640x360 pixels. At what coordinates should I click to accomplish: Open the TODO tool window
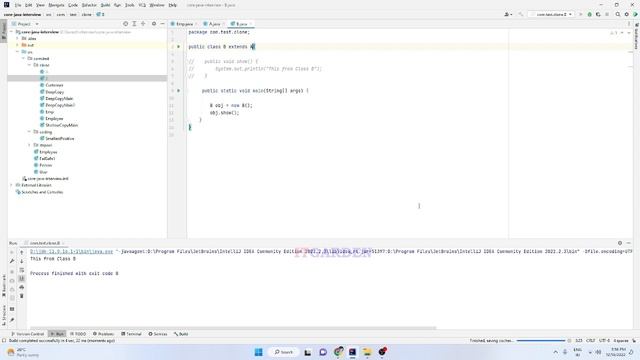[78, 334]
